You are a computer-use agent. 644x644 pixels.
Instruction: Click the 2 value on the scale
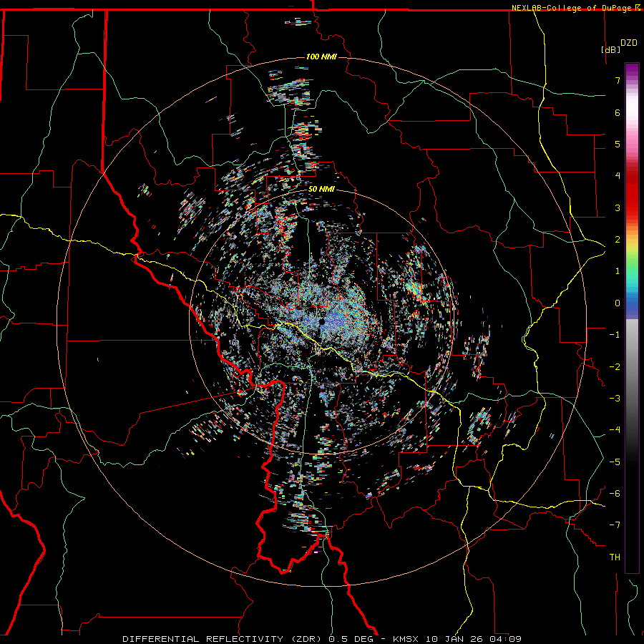[618, 240]
